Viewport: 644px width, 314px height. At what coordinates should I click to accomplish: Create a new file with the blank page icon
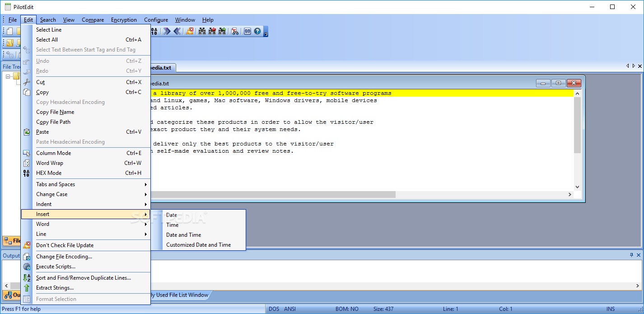click(x=9, y=31)
